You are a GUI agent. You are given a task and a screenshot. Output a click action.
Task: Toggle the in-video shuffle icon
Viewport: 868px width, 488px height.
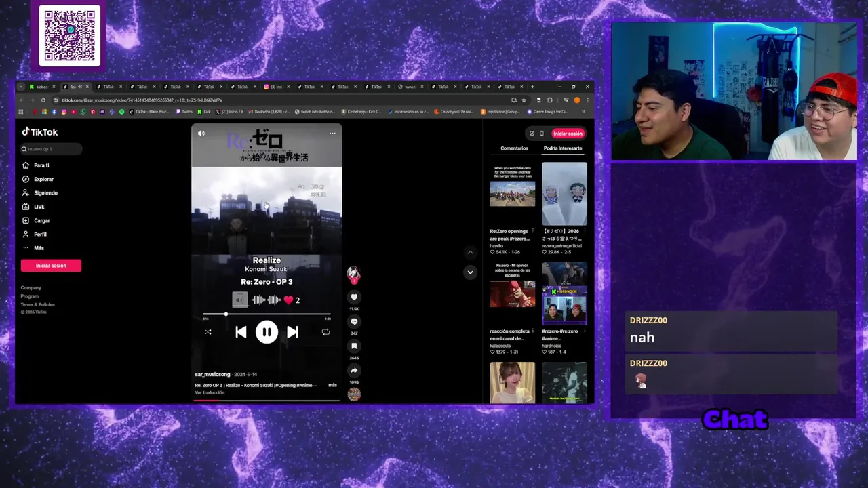pos(208,332)
